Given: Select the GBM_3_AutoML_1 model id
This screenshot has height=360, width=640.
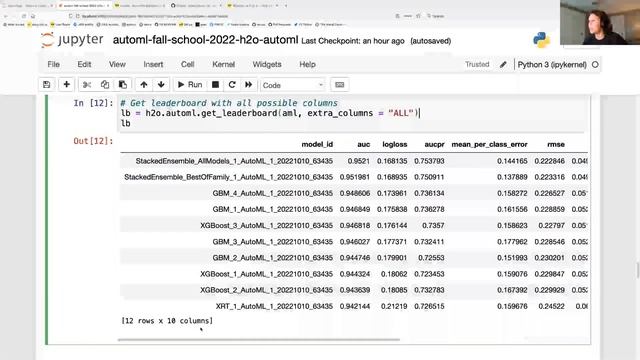Looking at the screenshot, I should coord(273,242).
